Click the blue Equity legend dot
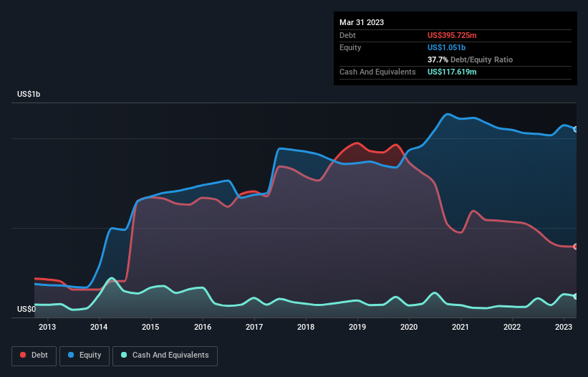The image size is (588, 377). [71, 355]
